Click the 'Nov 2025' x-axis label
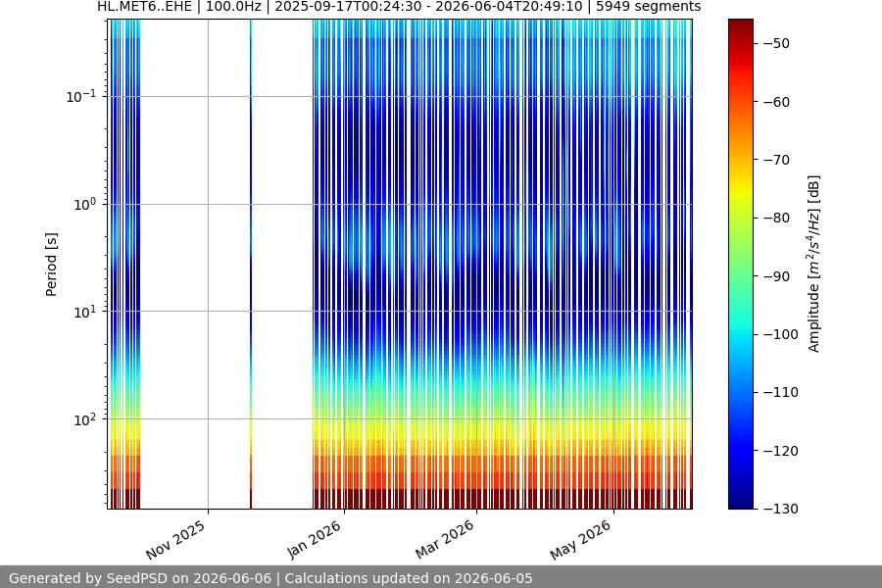The width and height of the screenshot is (882, 588). tap(175, 540)
